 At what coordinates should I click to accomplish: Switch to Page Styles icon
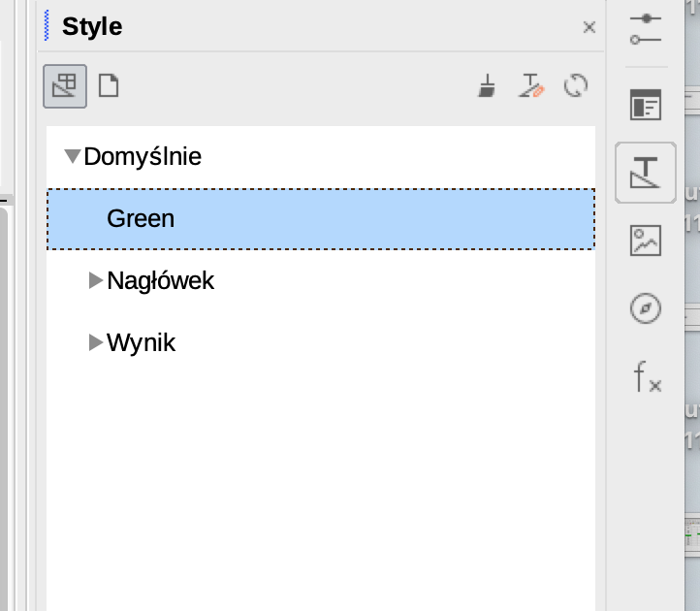(109, 85)
